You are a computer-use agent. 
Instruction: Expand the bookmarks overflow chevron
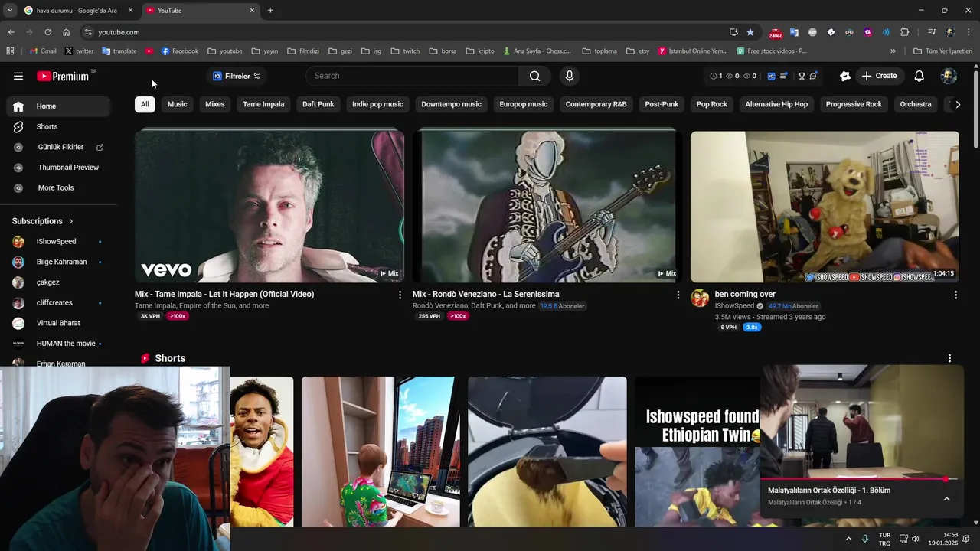coord(893,51)
